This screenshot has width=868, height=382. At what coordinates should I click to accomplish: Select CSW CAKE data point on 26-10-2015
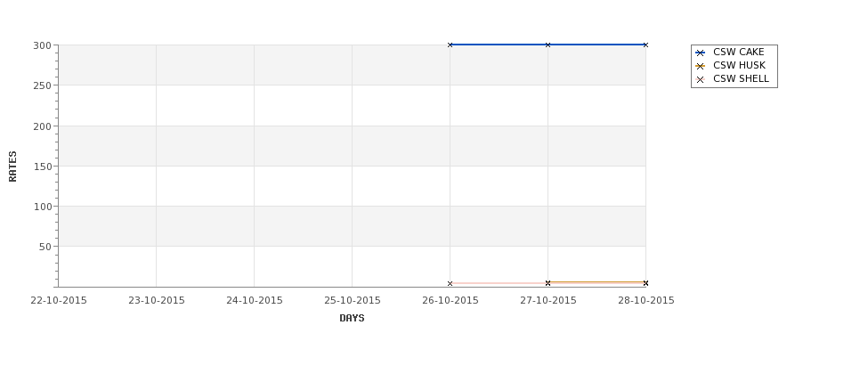pos(450,45)
